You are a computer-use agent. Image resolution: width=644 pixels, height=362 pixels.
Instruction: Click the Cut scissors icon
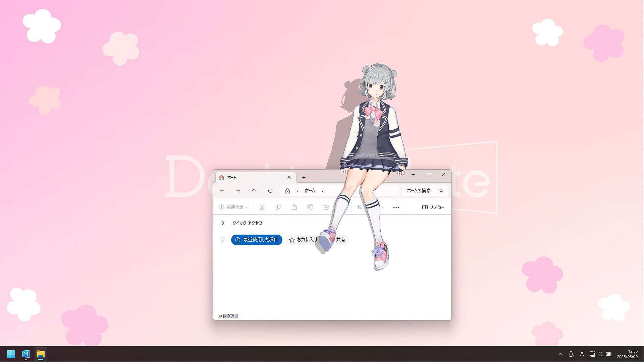click(x=262, y=207)
